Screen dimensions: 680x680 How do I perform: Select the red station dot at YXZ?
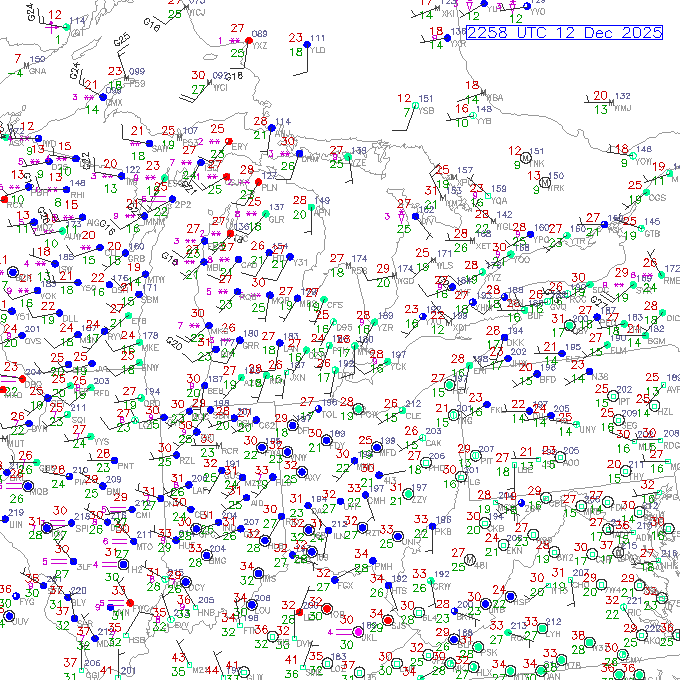(249, 41)
